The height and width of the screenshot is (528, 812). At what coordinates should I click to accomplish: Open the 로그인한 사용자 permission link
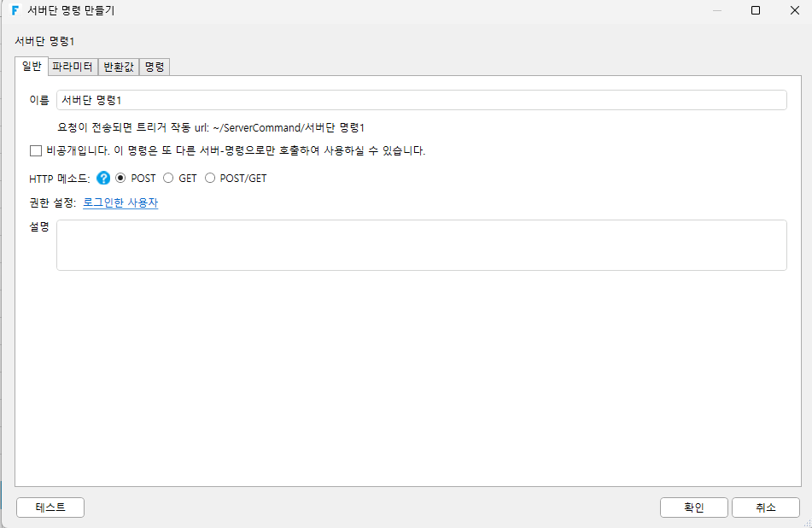(x=120, y=202)
